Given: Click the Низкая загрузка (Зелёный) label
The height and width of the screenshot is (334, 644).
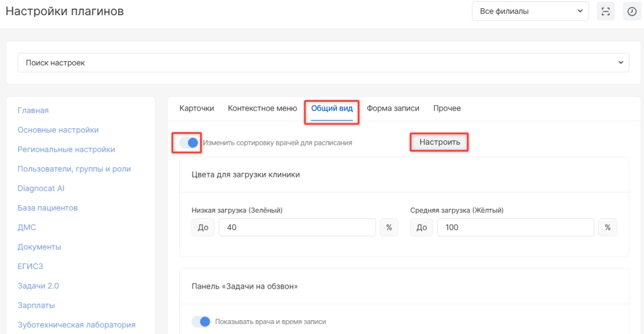Looking at the screenshot, I should pyautogui.click(x=237, y=210).
